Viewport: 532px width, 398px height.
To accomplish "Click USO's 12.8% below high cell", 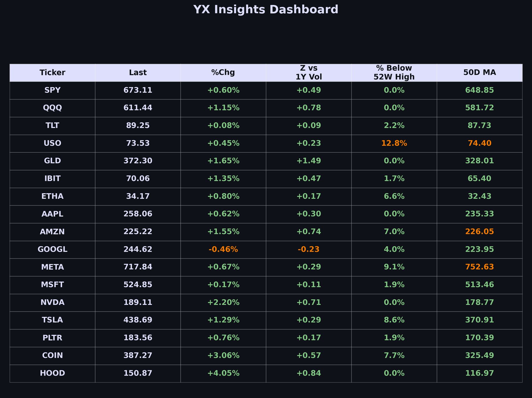I will 394,143.
